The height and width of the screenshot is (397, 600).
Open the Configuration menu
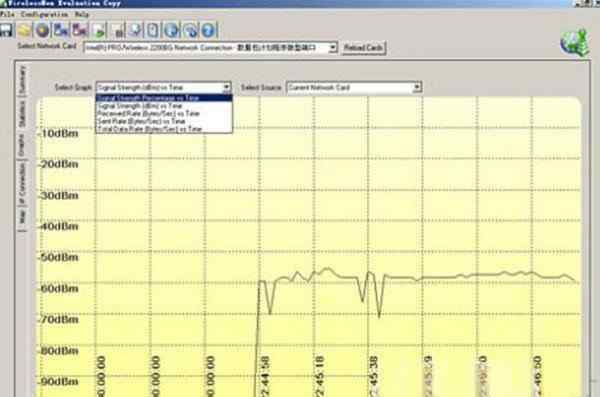[44, 15]
